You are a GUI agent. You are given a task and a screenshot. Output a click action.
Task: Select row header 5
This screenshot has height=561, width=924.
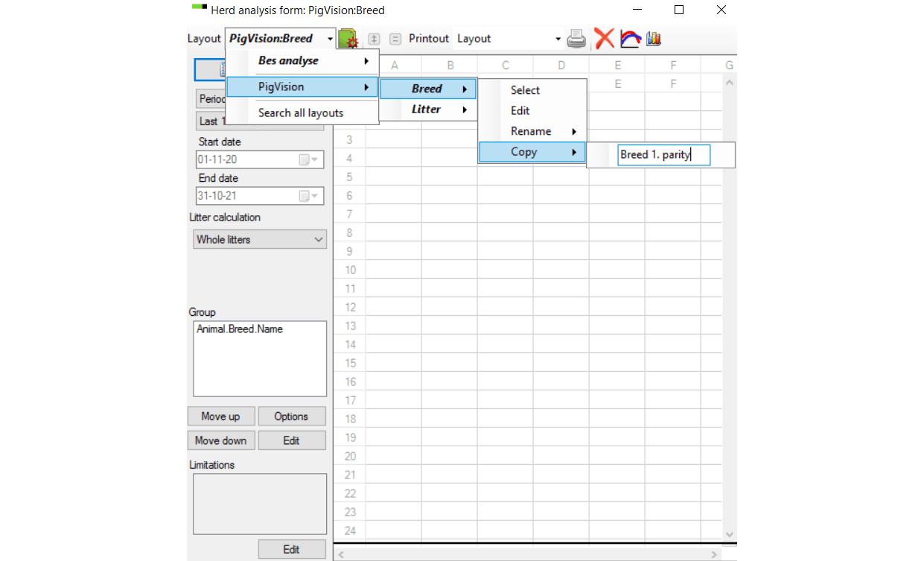(350, 177)
